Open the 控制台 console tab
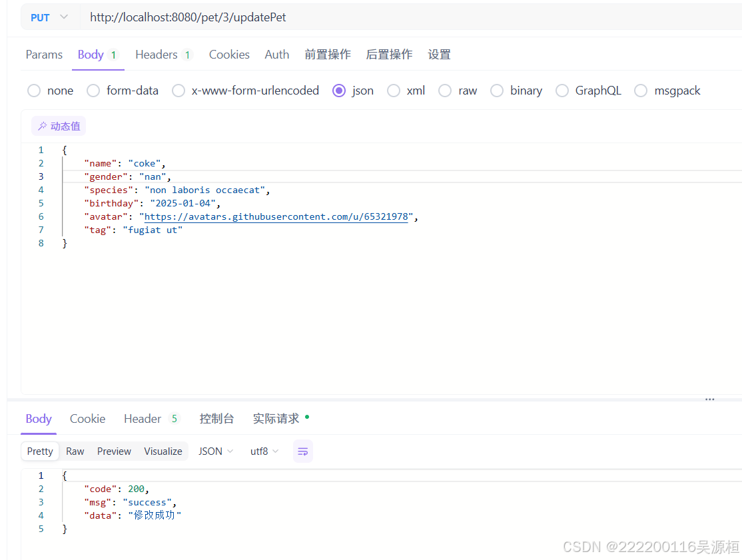 pos(216,419)
